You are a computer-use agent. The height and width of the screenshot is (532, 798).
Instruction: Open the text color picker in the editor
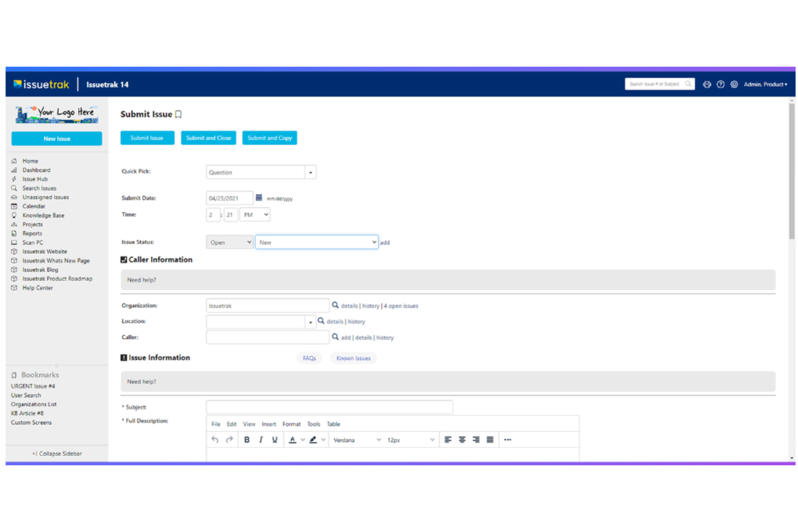(293, 439)
